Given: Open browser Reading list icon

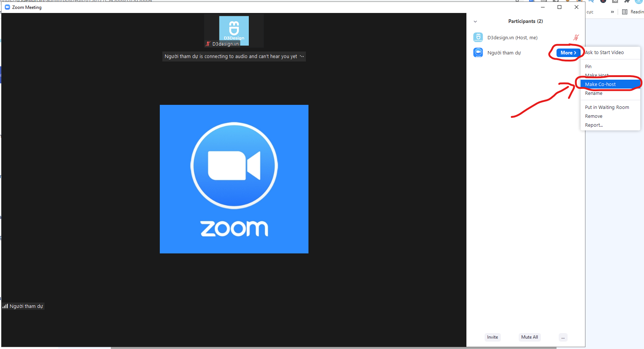Looking at the screenshot, I should [625, 12].
